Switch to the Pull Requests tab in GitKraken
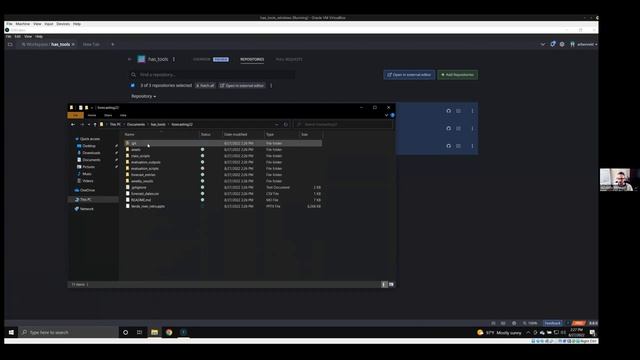 pyautogui.click(x=289, y=60)
